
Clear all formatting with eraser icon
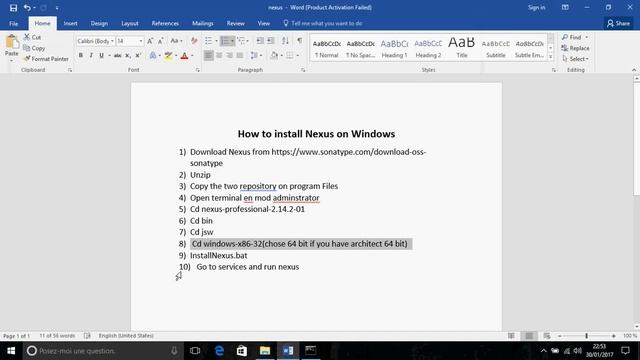(194, 41)
